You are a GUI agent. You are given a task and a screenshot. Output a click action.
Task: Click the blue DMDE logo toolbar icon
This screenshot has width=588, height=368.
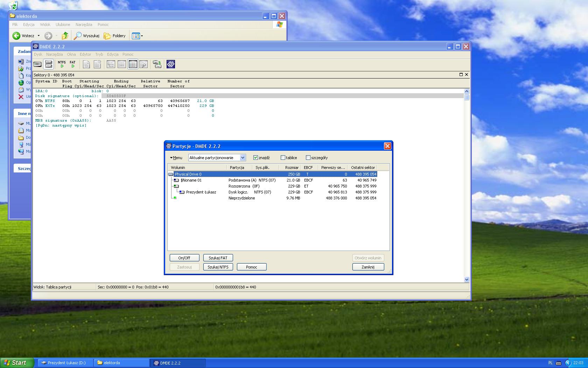pos(171,64)
